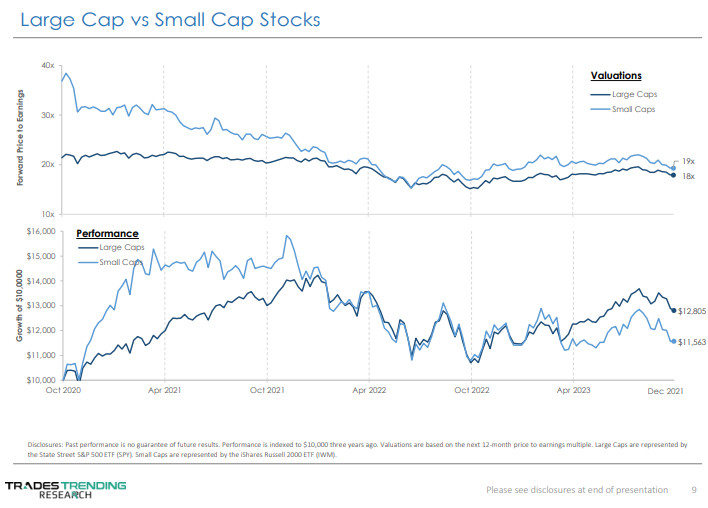708x508 pixels.
Task: Click the $11,563 end value label
Action: [x=692, y=342]
